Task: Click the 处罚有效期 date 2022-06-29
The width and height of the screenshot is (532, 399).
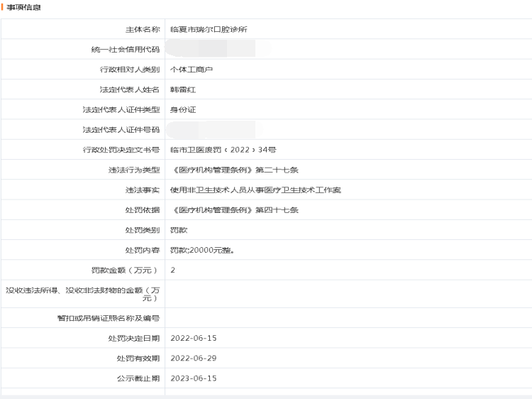Action: click(x=193, y=358)
